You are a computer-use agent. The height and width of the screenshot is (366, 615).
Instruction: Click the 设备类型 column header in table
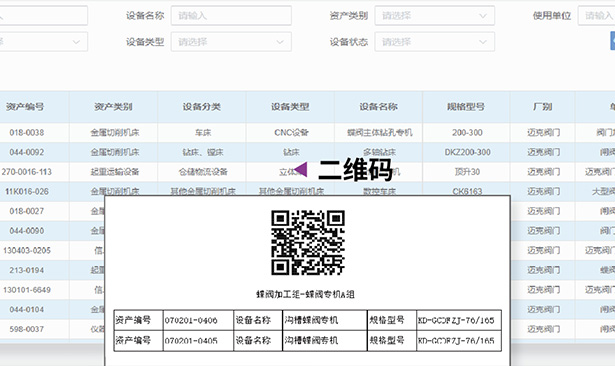click(290, 107)
